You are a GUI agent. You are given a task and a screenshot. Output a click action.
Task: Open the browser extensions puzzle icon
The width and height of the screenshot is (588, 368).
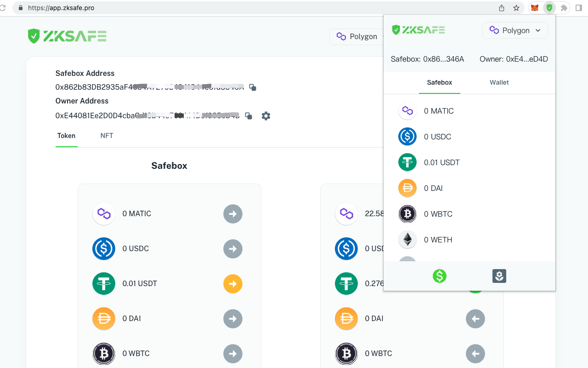click(x=564, y=8)
